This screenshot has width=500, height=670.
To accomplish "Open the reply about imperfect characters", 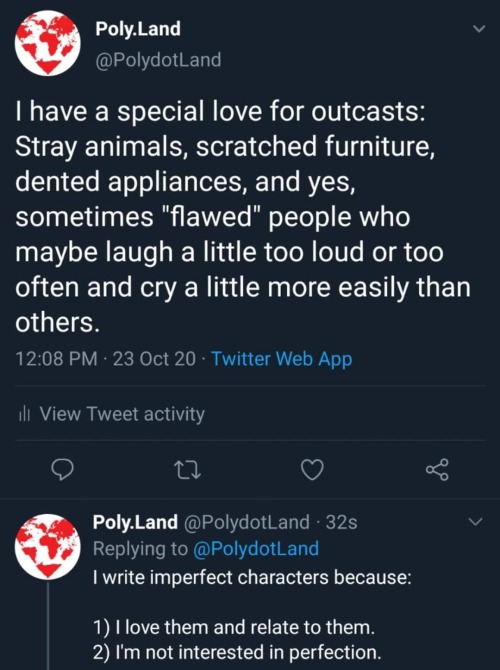I will pos(252,614).
